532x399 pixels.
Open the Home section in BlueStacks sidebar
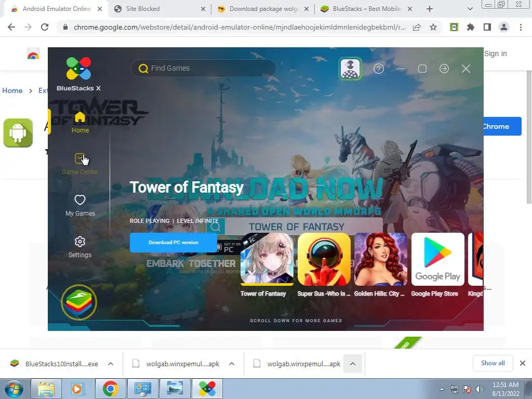pyautogui.click(x=80, y=123)
